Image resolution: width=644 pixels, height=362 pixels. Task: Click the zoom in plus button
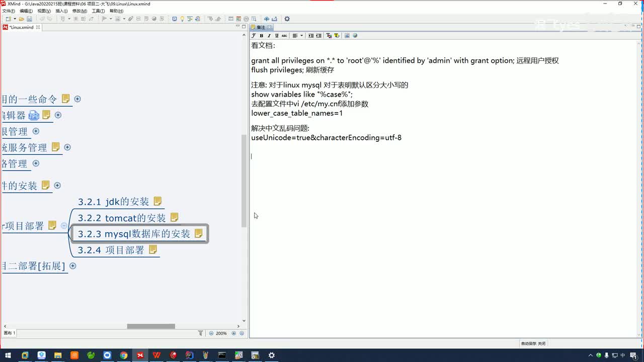[x=234, y=333]
